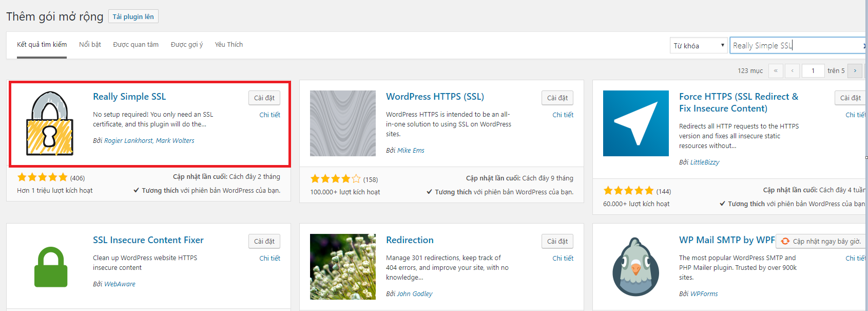Open Chi tiết for Force HTTPS
868x311 pixels.
(x=856, y=115)
